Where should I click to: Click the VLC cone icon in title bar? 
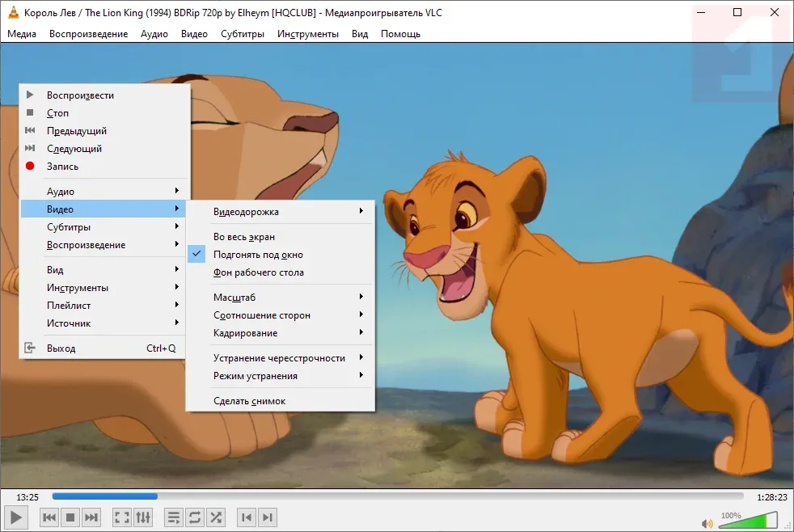(13, 13)
